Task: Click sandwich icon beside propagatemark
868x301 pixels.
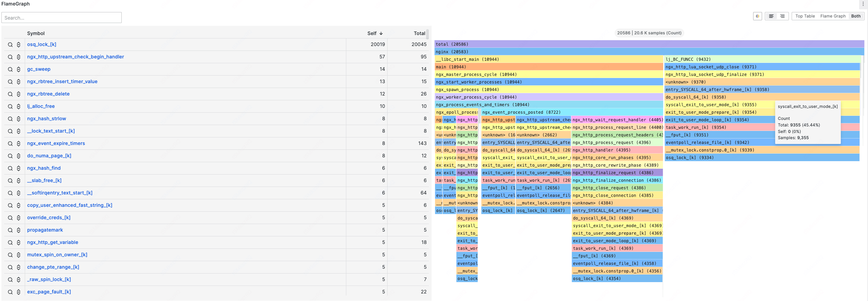Action: pos(19,230)
